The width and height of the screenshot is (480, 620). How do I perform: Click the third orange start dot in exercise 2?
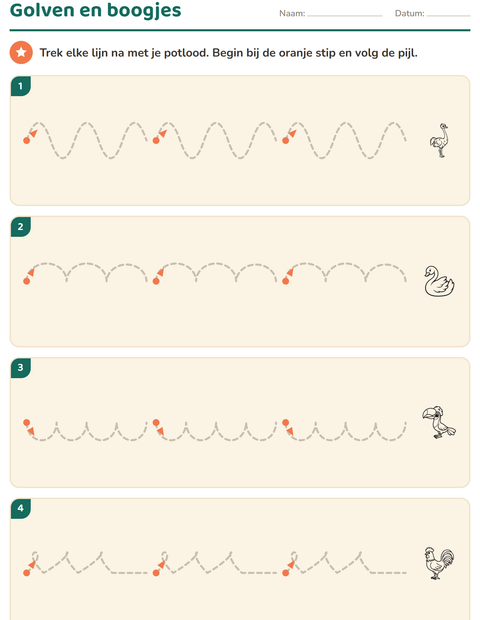pos(285,281)
